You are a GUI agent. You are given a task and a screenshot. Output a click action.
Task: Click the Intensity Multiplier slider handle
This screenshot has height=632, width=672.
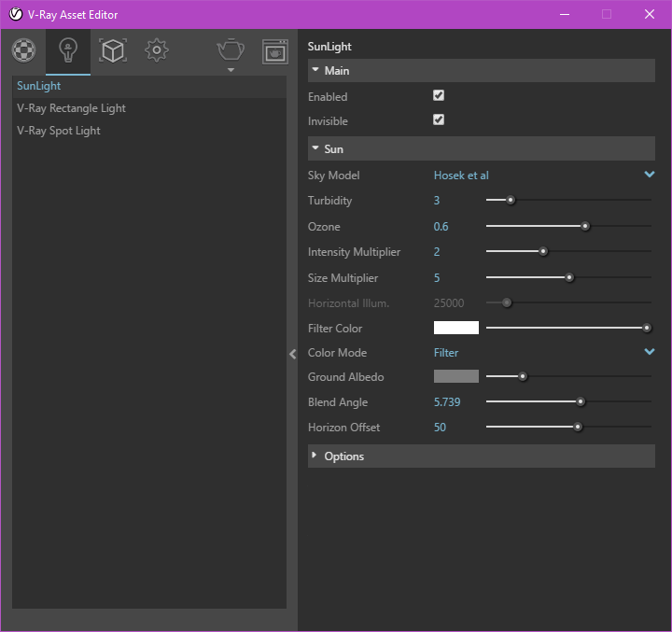pyautogui.click(x=543, y=252)
